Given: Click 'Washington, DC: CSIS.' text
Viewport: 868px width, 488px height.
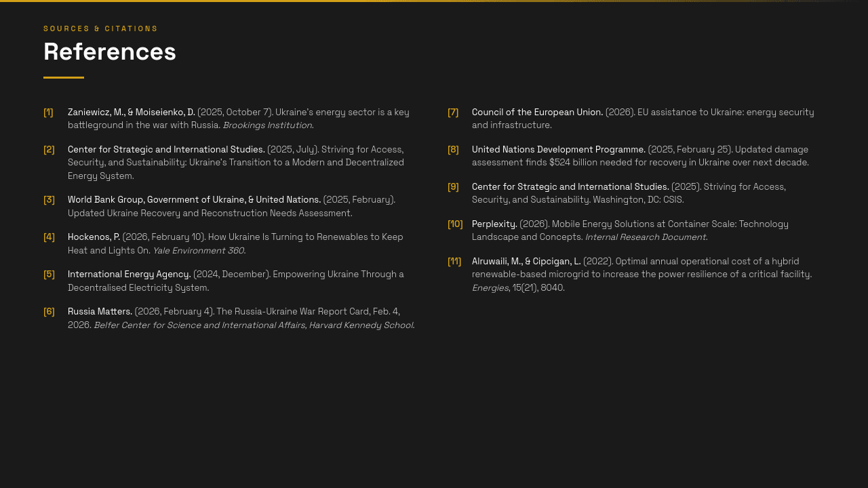Looking at the screenshot, I should tap(638, 200).
